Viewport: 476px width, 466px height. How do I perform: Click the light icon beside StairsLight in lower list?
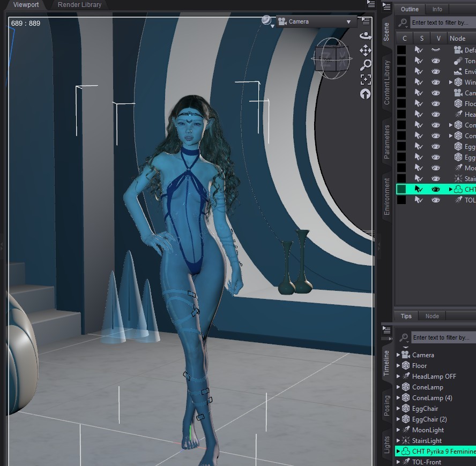pos(406,440)
